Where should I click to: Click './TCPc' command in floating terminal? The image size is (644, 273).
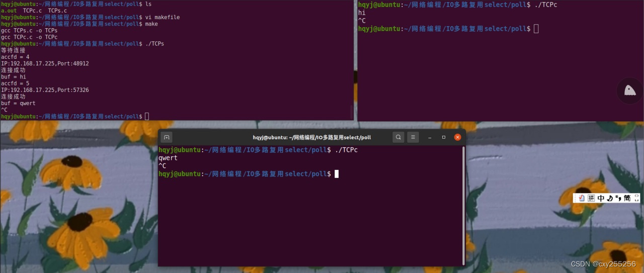pos(346,150)
